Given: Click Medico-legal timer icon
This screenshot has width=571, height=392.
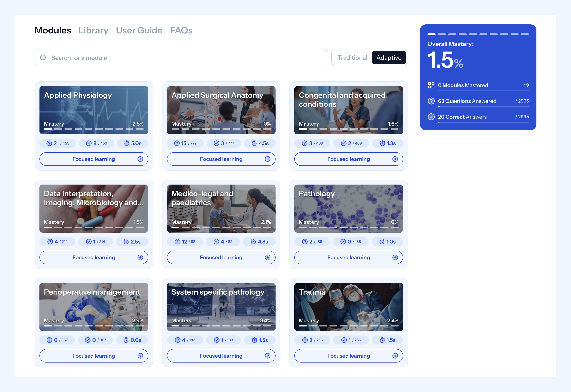Looking at the screenshot, I should (x=253, y=242).
